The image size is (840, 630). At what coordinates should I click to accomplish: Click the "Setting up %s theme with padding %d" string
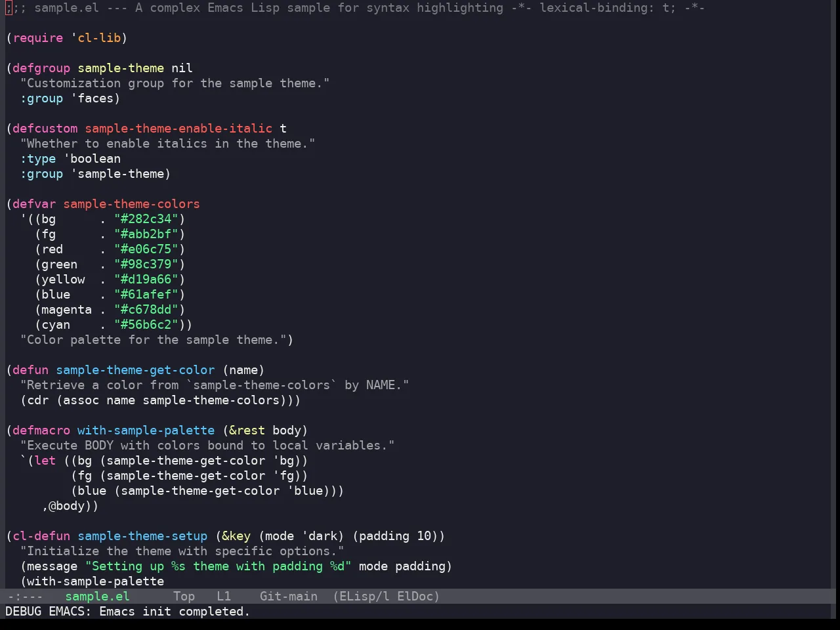[x=218, y=566]
